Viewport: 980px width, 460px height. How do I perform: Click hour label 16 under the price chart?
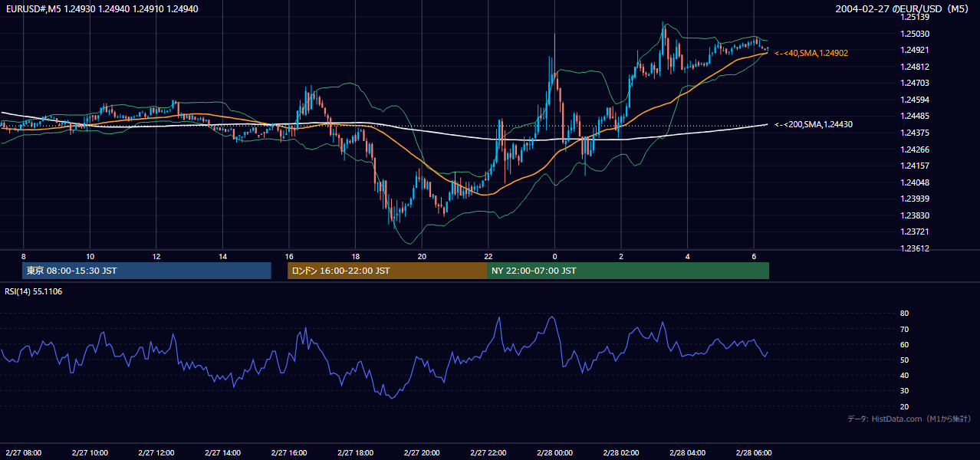point(289,256)
